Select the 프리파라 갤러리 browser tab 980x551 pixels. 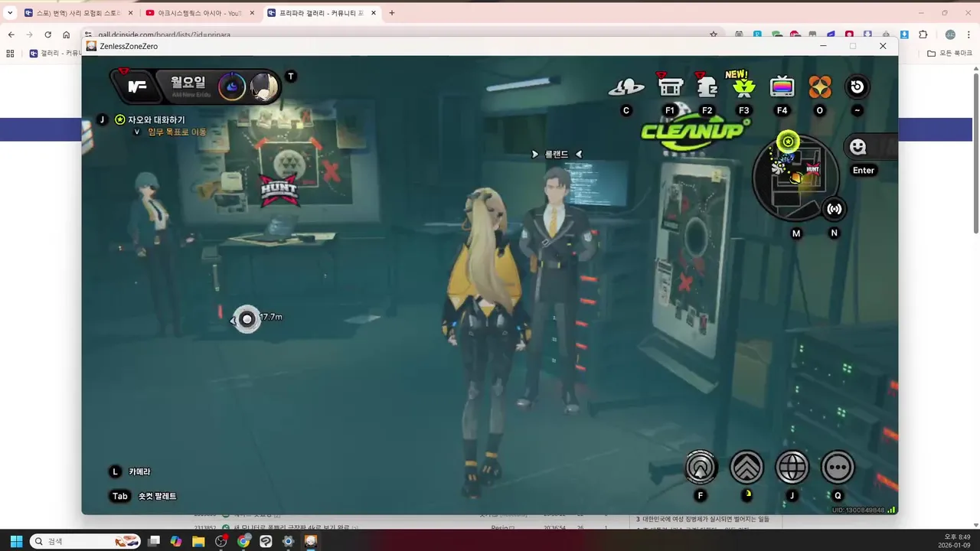[322, 13]
